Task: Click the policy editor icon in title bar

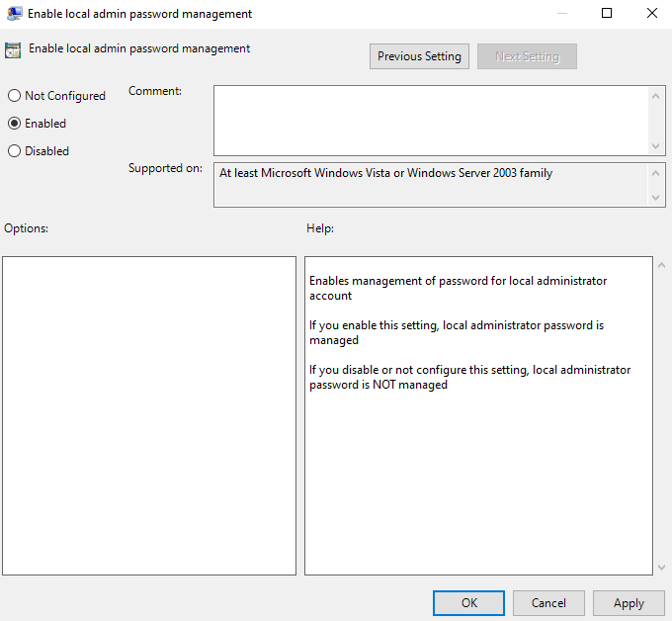Action: click(15, 14)
